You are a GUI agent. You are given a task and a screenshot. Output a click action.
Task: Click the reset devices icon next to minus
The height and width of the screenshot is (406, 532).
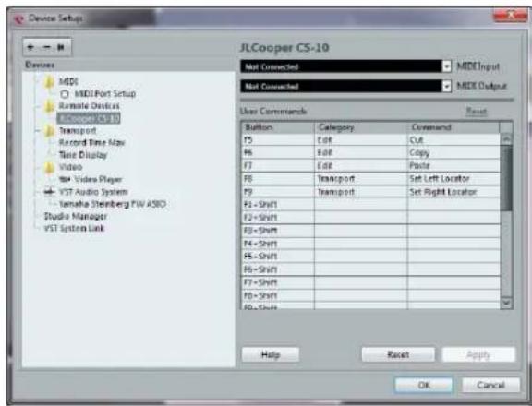[61, 47]
